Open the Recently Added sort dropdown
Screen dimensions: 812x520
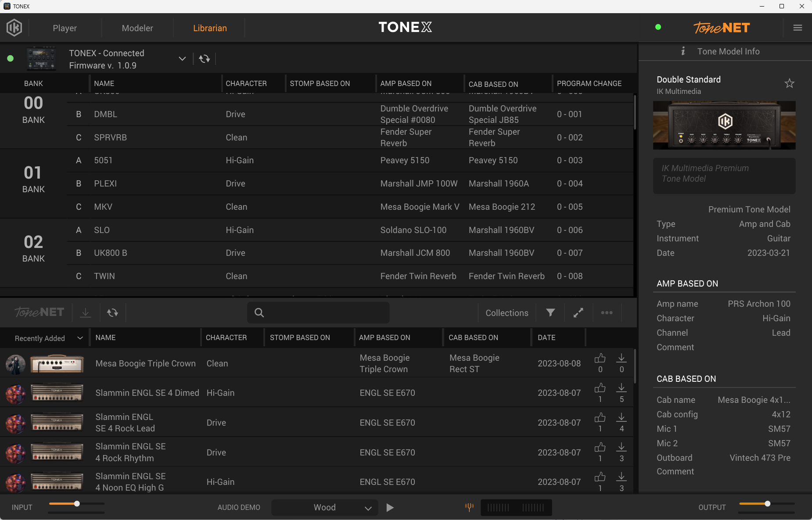pyautogui.click(x=48, y=338)
